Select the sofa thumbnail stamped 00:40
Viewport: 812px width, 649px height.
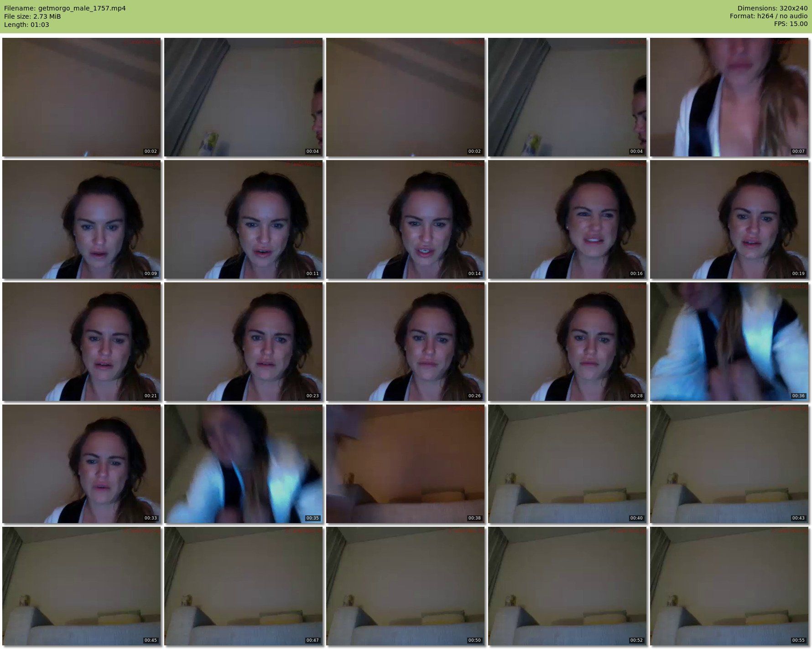[x=567, y=464]
